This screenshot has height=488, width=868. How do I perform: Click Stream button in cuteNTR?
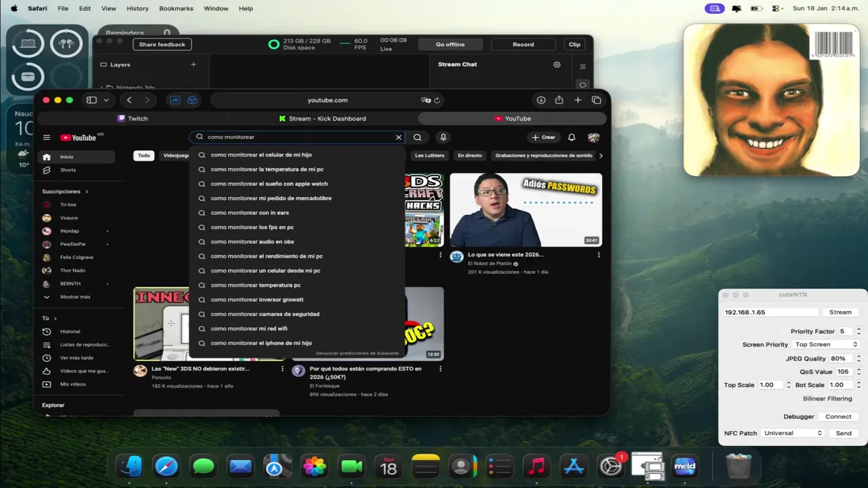tap(840, 312)
